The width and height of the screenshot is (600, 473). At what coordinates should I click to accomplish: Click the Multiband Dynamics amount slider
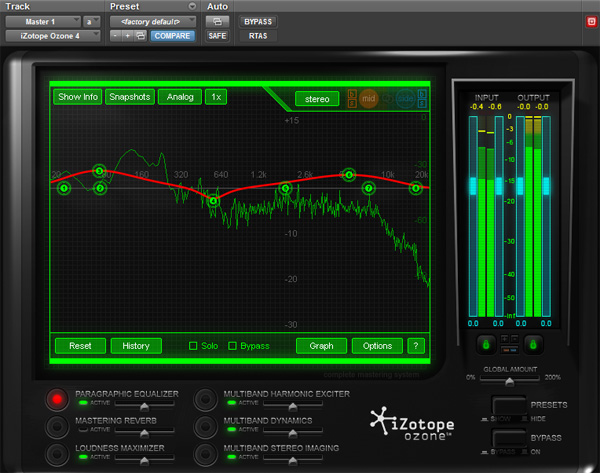[x=293, y=432]
